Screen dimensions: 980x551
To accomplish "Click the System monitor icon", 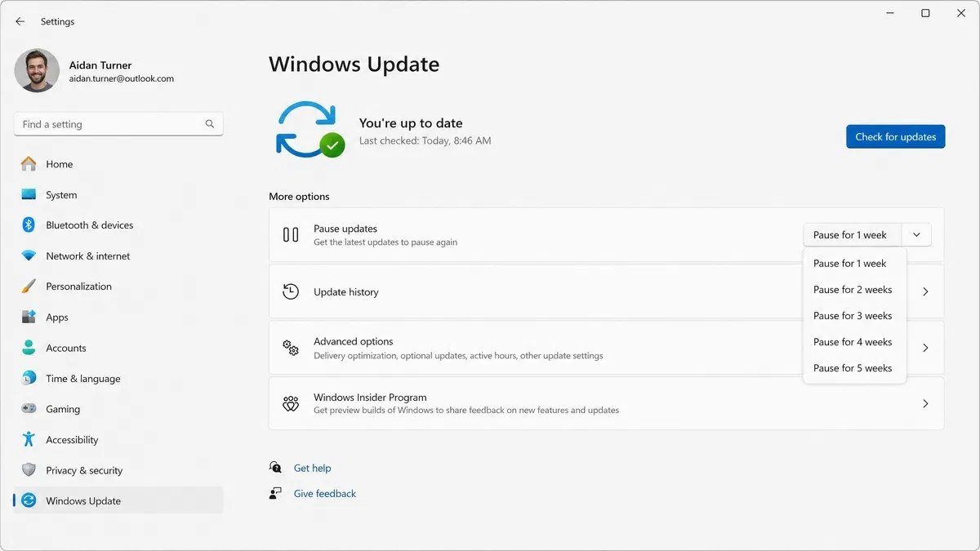I will (x=29, y=195).
